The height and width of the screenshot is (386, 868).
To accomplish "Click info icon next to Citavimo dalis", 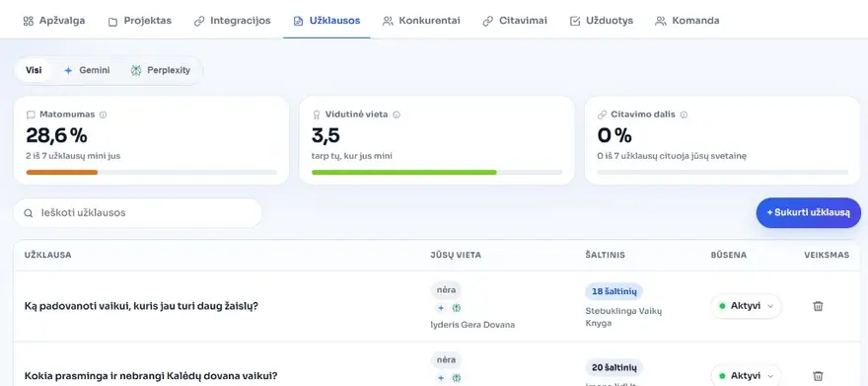I will point(684,115).
